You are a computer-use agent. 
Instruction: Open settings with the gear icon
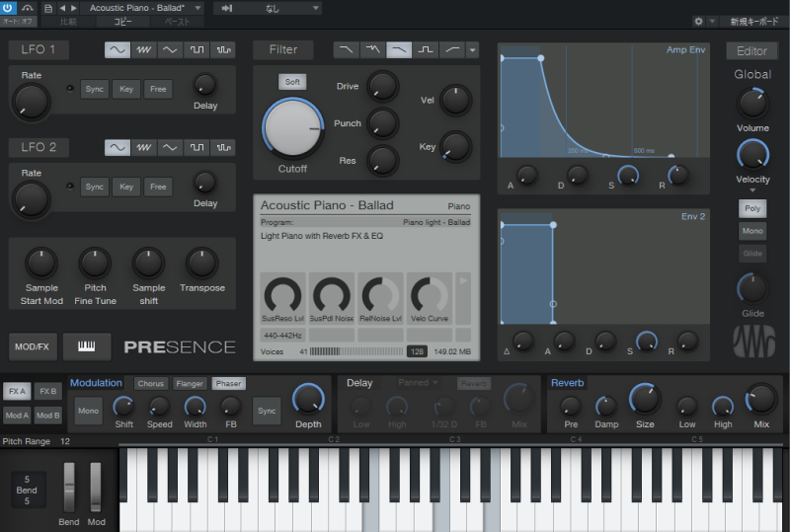pyautogui.click(x=699, y=20)
